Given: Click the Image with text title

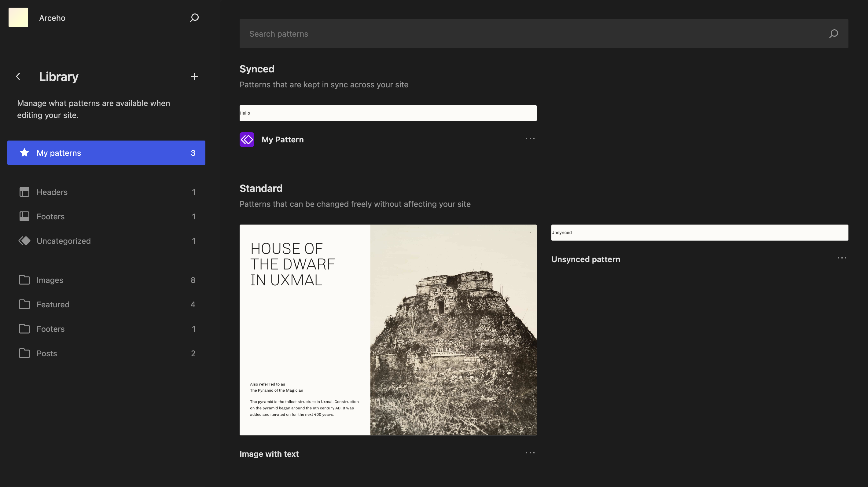Looking at the screenshot, I should tap(269, 454).
